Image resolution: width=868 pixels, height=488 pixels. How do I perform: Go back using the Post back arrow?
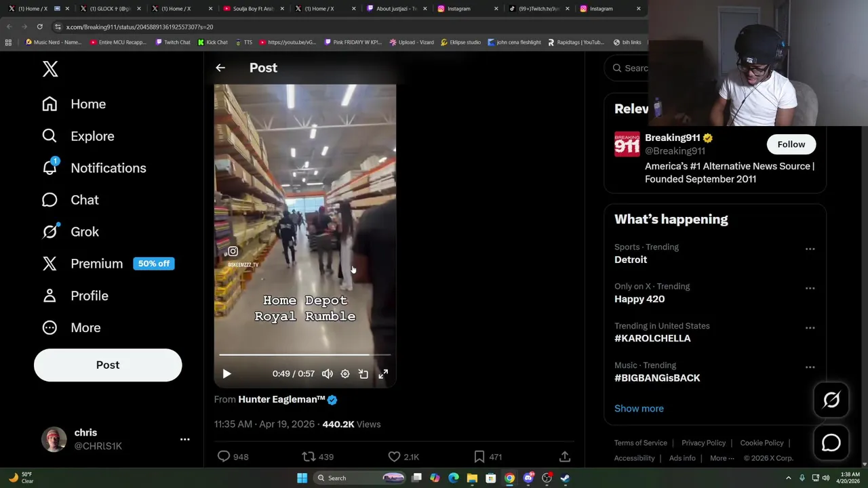pyautogui.click(x=220, y=68)
